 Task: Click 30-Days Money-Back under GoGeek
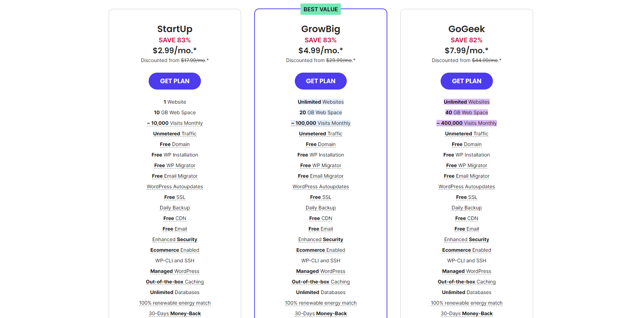pos(466,313)
